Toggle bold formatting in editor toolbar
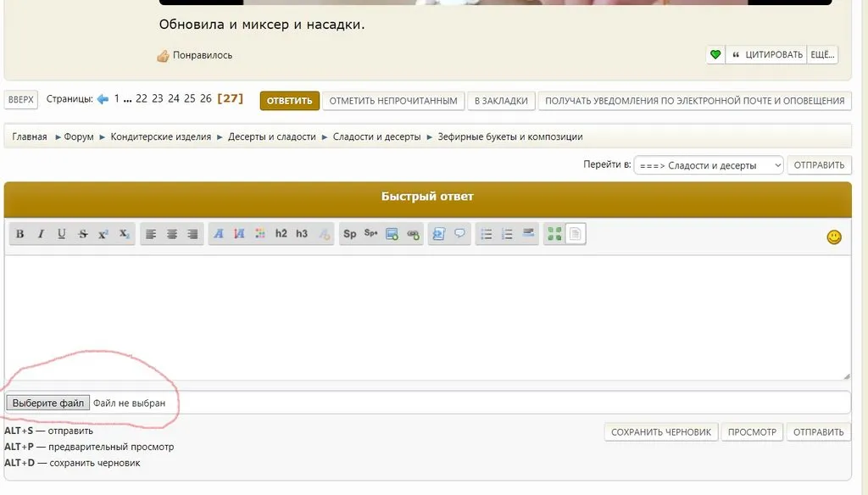This screenshot has width=868, height=495. pos(20,234)
